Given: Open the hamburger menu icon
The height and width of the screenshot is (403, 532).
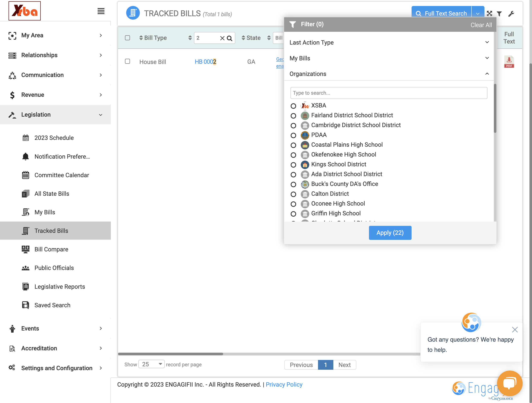Looking at the screenshot, I should 101,11.
